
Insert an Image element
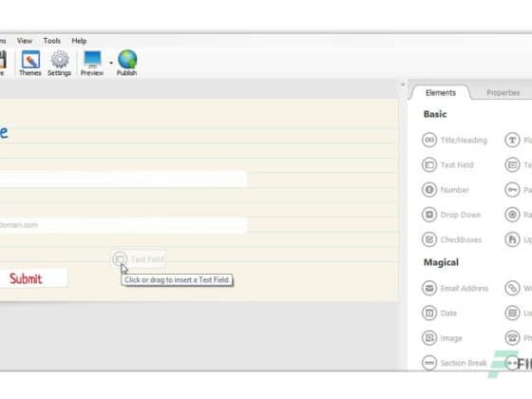click(x=442, y=338)
